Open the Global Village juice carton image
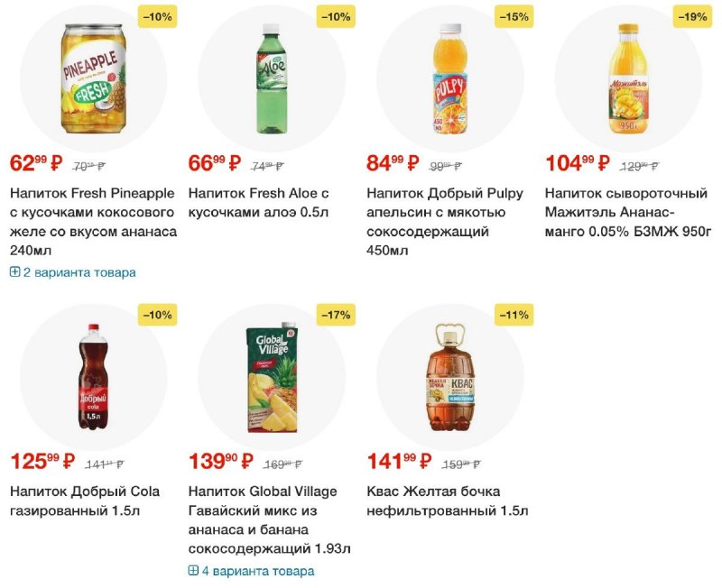This screenshot has width=722, height=588. point(272,377)
